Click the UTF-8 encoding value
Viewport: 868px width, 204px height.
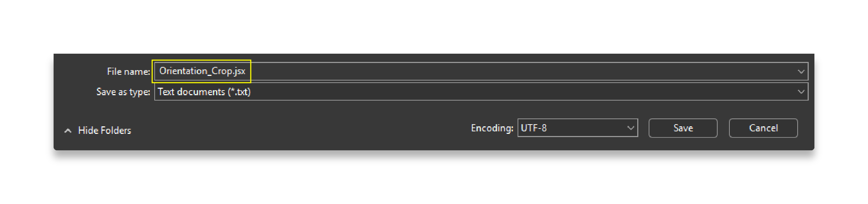click(x=534, y=128)
